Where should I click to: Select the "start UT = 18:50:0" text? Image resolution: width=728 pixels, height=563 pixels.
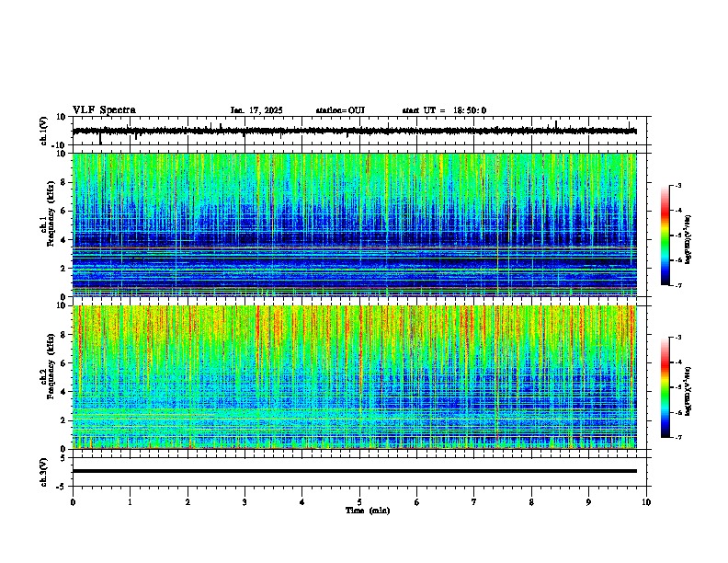pos(444,110)
